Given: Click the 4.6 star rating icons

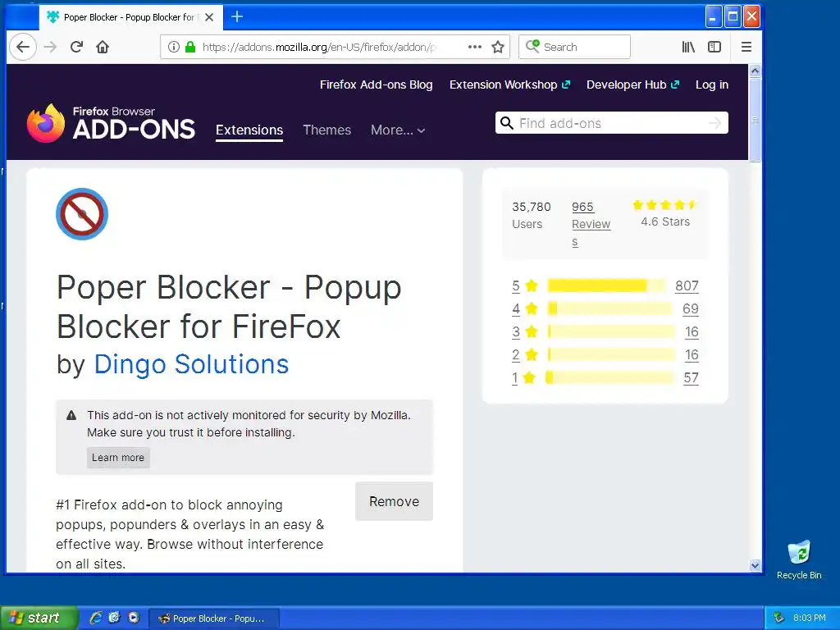Looking at the screenshot, I should [664, 204].
